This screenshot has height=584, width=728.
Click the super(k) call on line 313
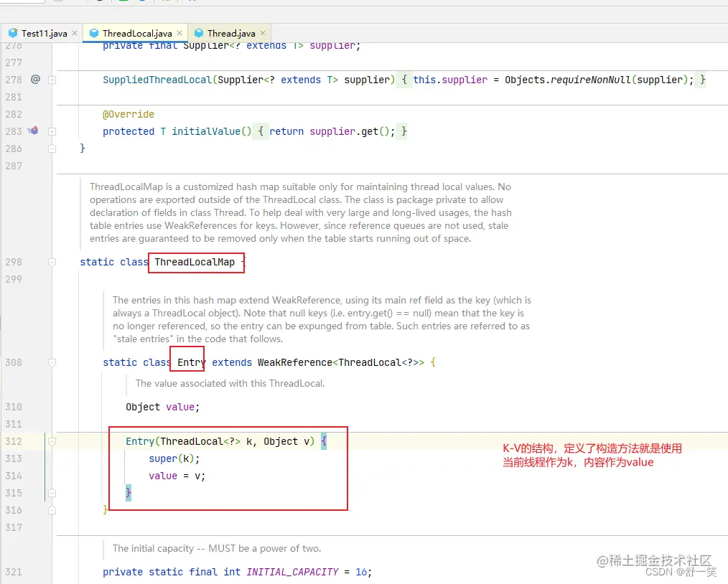click(x=174, y=458)
